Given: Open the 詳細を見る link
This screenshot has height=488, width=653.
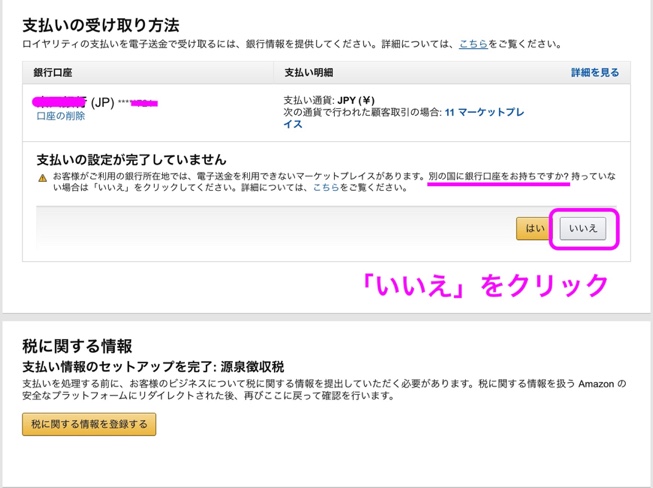Looking at the screenshot, I should tap(595, 73).
